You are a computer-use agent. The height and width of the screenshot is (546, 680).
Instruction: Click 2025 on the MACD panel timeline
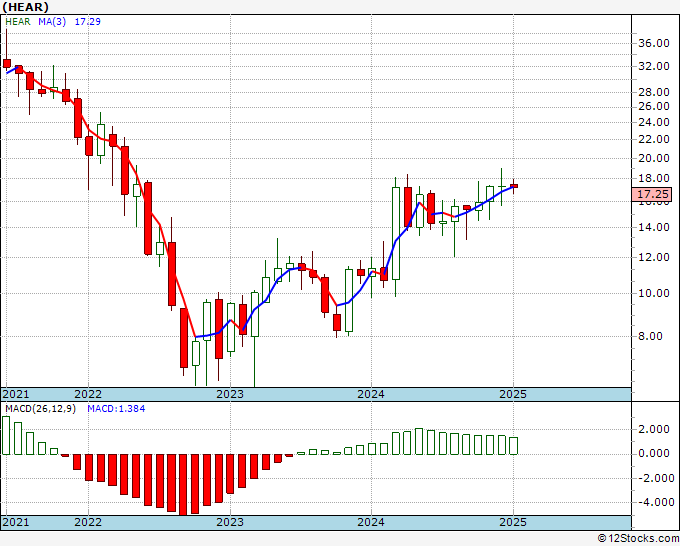(x=513, y=522)
